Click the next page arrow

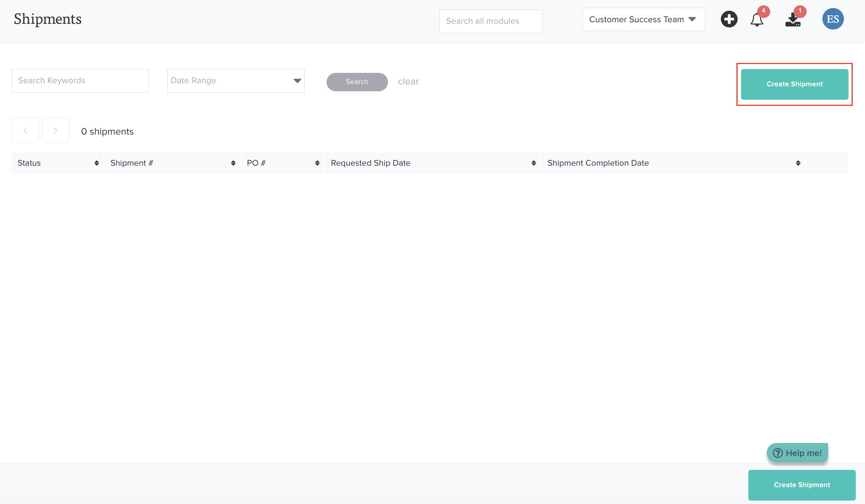coord(56,130)
